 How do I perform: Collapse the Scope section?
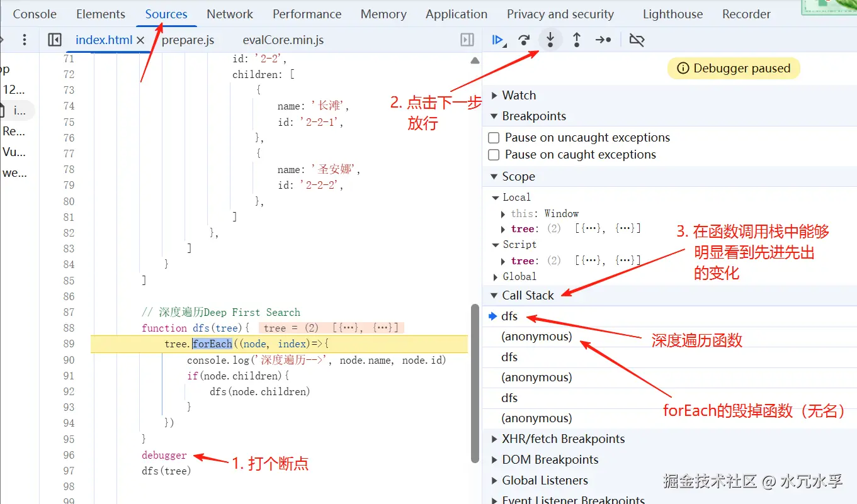tap(494, 177)
